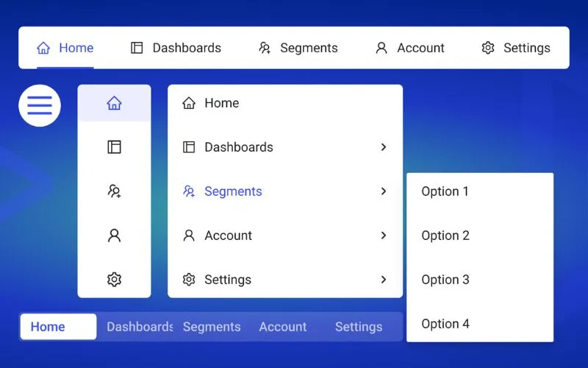Screen dimensions: 588x368
Task: Select the home icon in the icon-only sidebar
Action: (115, 103)
